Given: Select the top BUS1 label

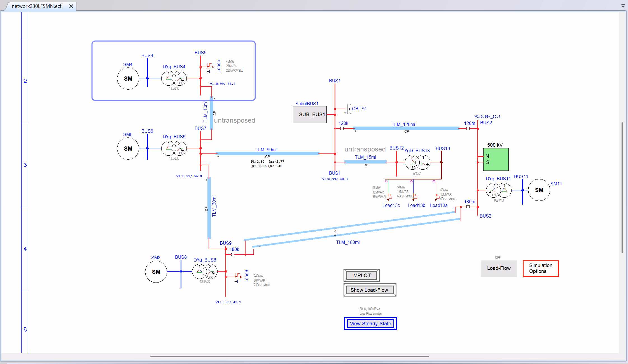Looking at the screenshot, I should (335, 81).
